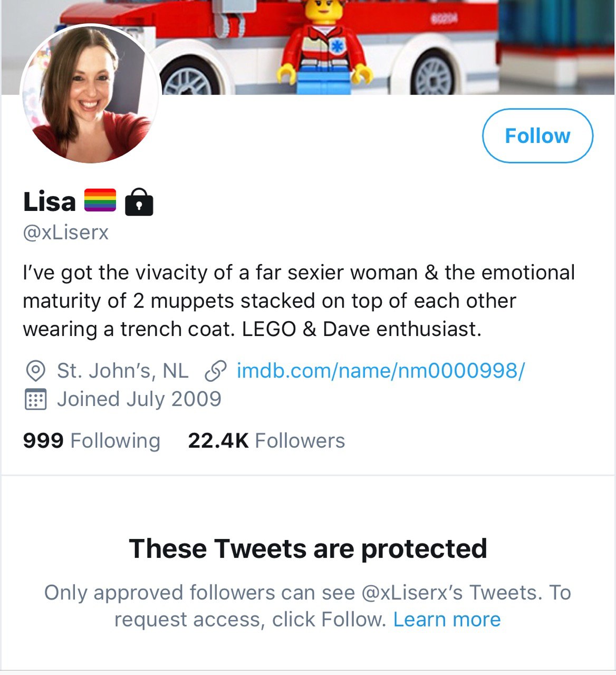Screen dimensions: 616x675
Task: Open the 22.4K Followers list
Action: pyautogui.click(x=266, y=440)
